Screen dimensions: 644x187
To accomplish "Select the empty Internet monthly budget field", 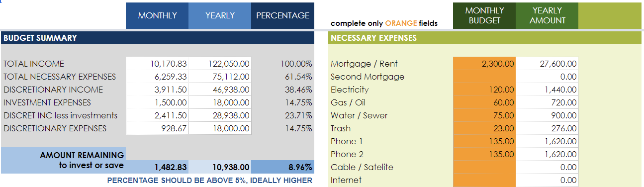I will coord(484,180).
